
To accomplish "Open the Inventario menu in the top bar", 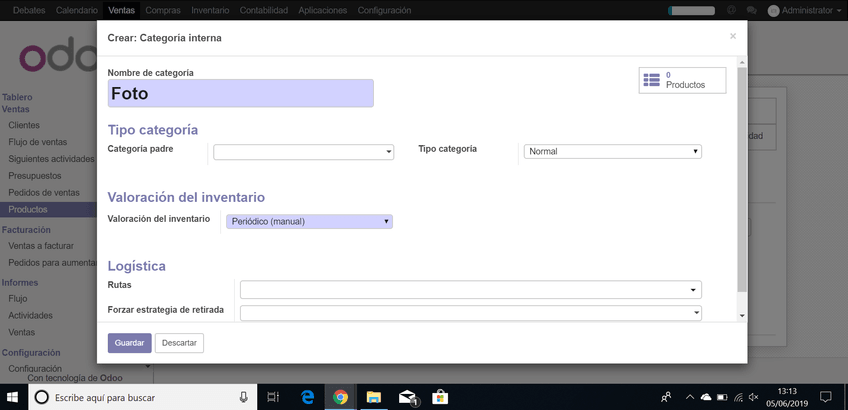I will pyautogui.click(x=210, y=10).
